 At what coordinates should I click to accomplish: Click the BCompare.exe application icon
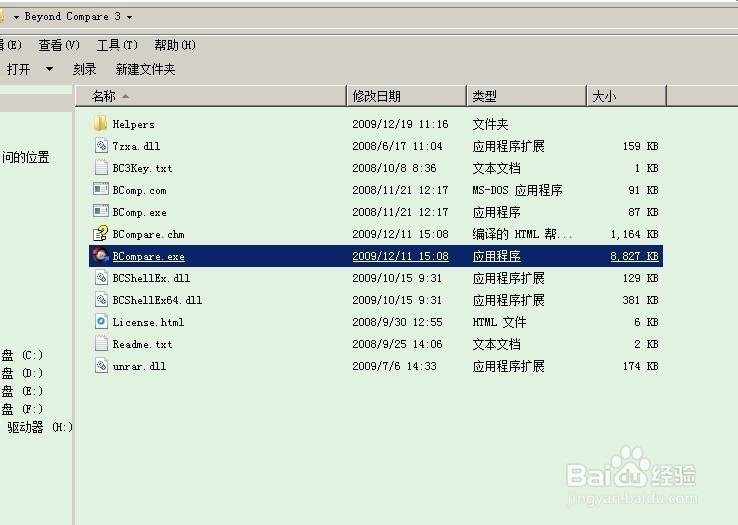pos(101,256)
